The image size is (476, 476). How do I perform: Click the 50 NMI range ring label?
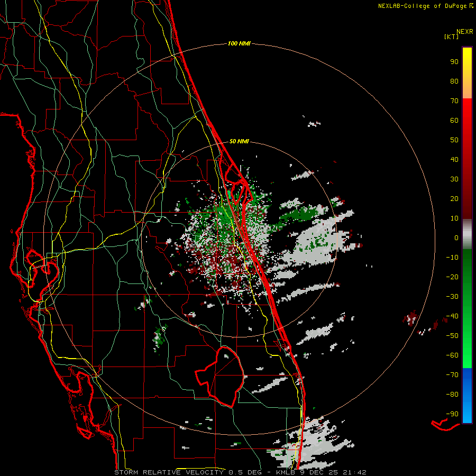point(239,141)
